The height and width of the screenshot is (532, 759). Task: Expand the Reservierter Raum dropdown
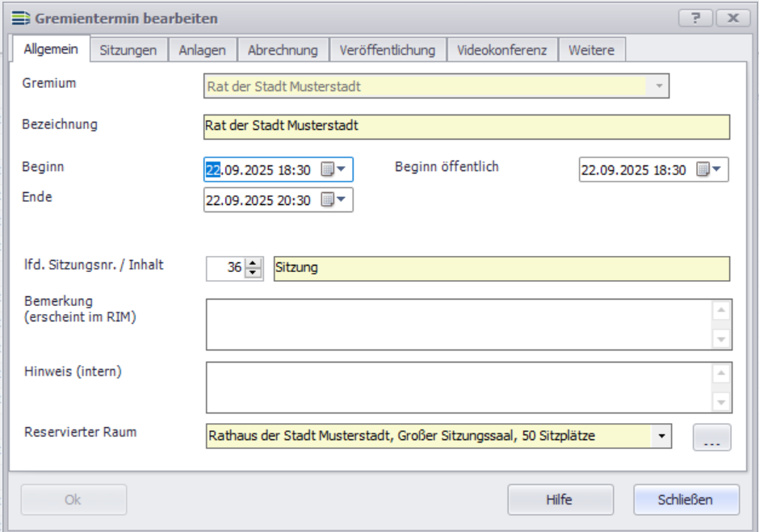[x=661, y=436]
